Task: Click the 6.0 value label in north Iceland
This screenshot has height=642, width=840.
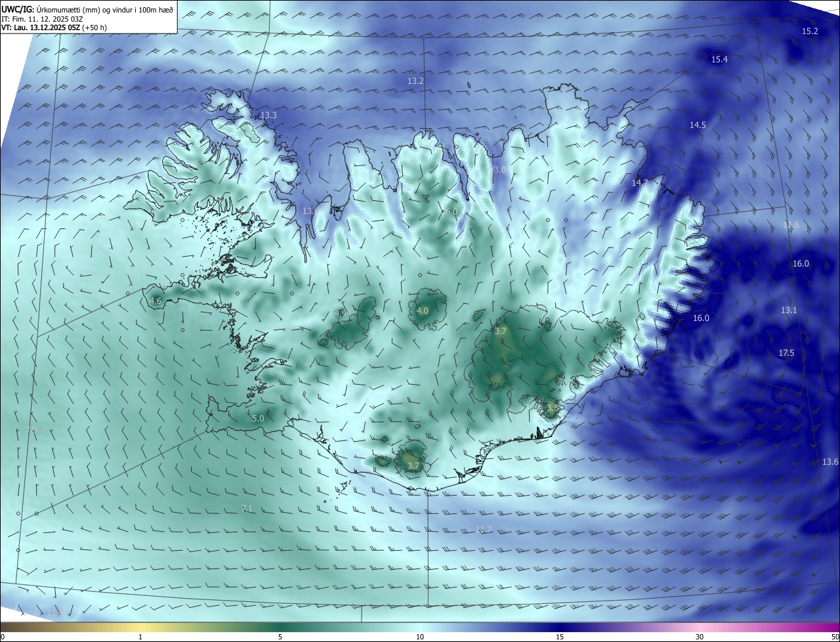Action: coord(451,212)
